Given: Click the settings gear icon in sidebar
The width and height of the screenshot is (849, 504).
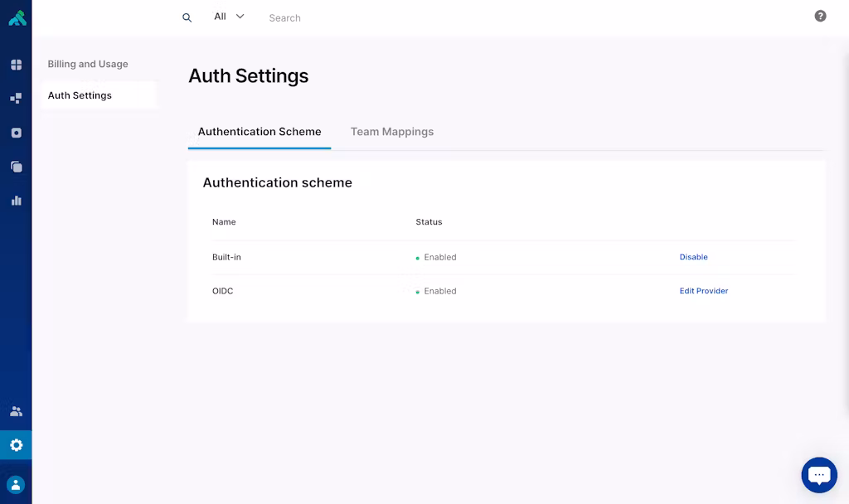Looking at the screenshot, I should [x=16, y=445].
